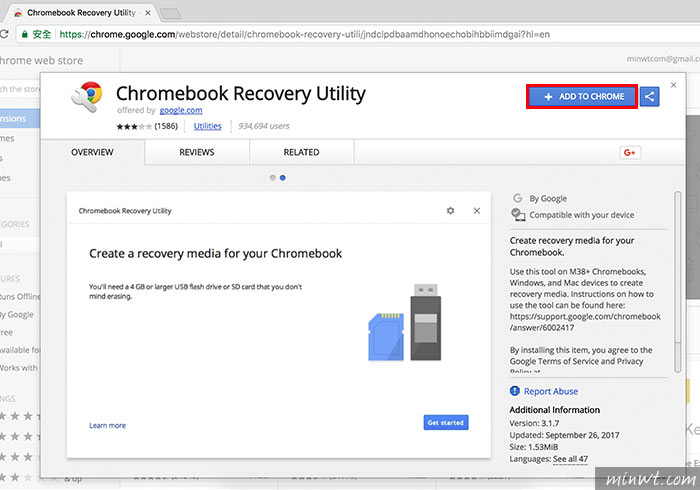
Task: Click the USB drive and SD card illustration
Action: 404,322
